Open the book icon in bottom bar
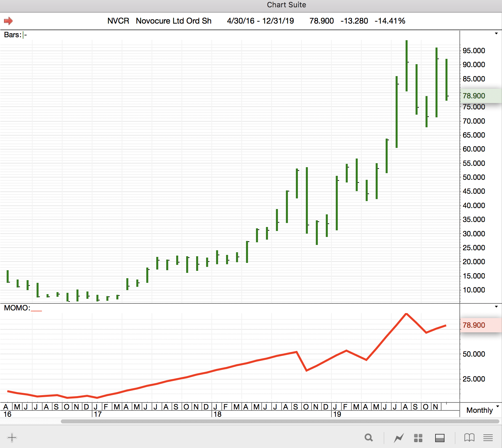The width and height of the screenshot is (502, 448). click(469, 438)
